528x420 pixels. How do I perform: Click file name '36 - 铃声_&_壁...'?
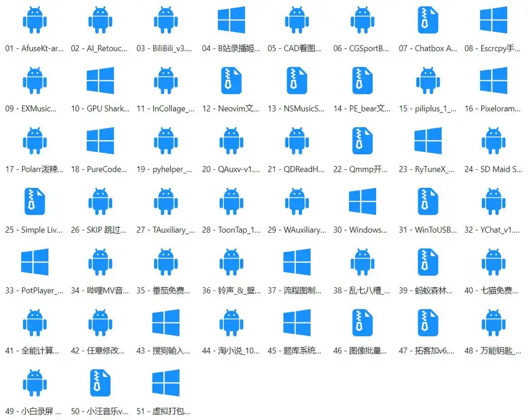(232, 290)
